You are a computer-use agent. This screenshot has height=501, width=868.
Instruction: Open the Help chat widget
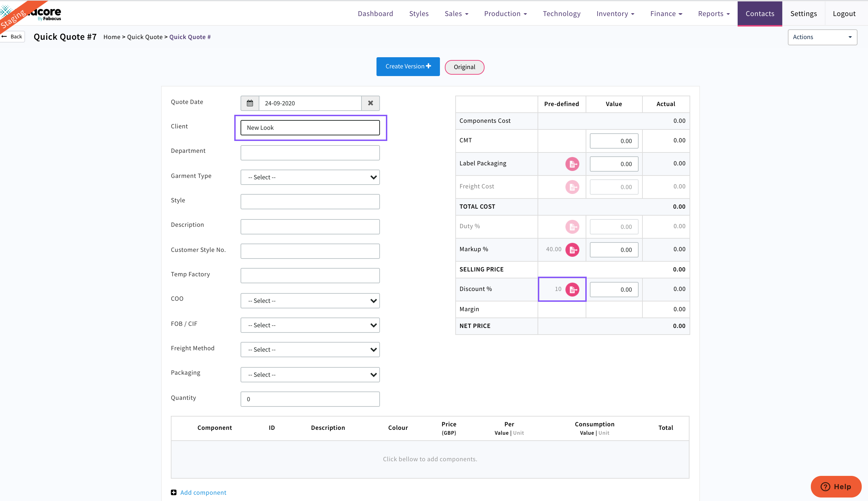click(836, 486)
